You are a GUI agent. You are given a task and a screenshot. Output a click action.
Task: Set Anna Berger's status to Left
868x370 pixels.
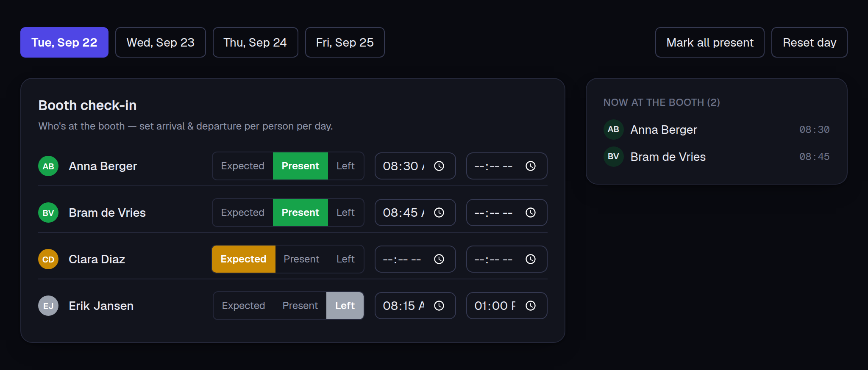(345, 166)
